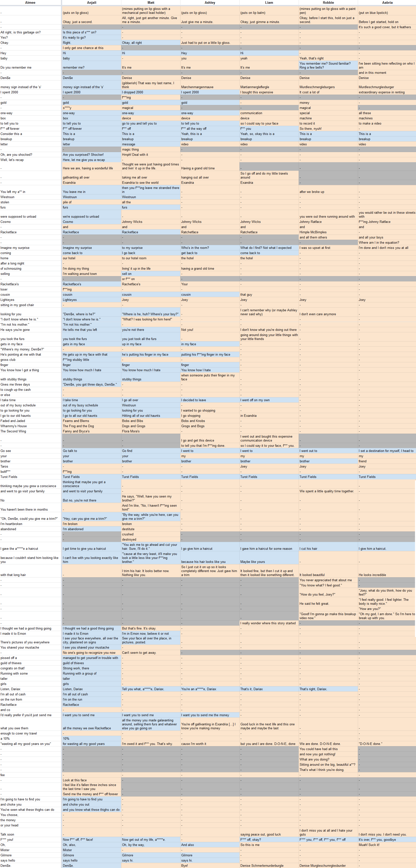Click the 'Denise Schmerlemurderburgle' cell
416x868 pixels.
[x=269, y=866]
